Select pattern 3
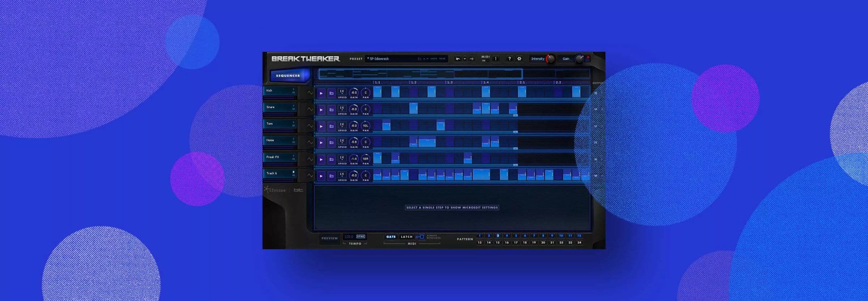868x301 pixels. pyautogui.click(x=498, y=236)
